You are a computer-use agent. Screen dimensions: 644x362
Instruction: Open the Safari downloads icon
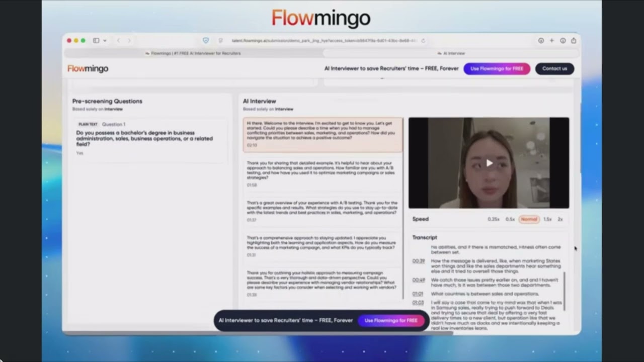point(541,41)
